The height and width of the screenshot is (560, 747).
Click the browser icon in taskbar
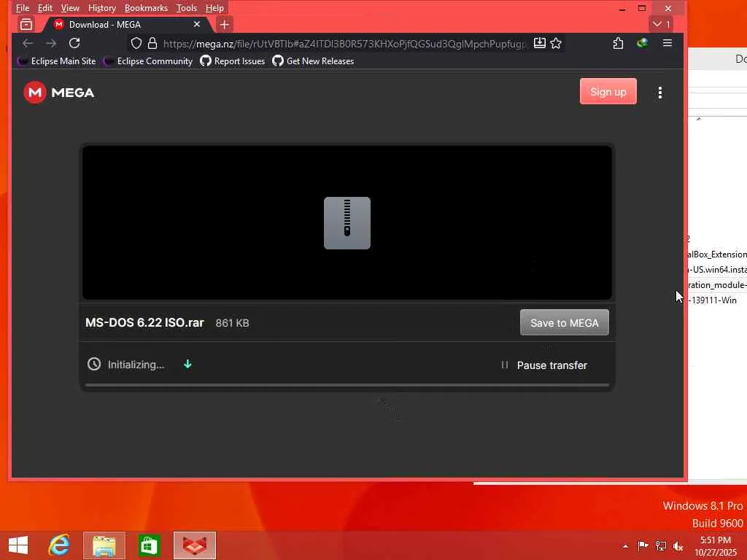click(x=194, y=545)
